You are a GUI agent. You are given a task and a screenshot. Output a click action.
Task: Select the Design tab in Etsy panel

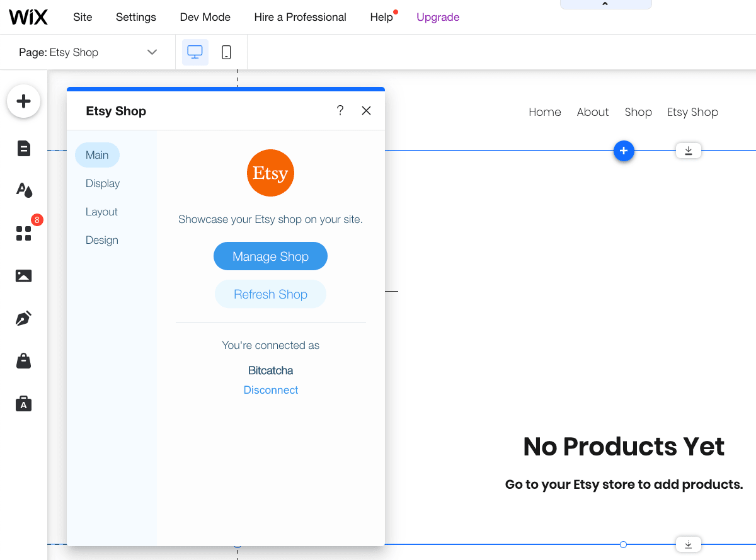point(102,240)
